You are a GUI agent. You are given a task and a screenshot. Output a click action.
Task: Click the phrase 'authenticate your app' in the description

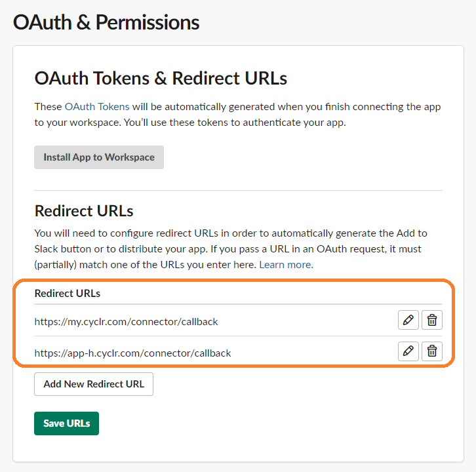[294, 123]
